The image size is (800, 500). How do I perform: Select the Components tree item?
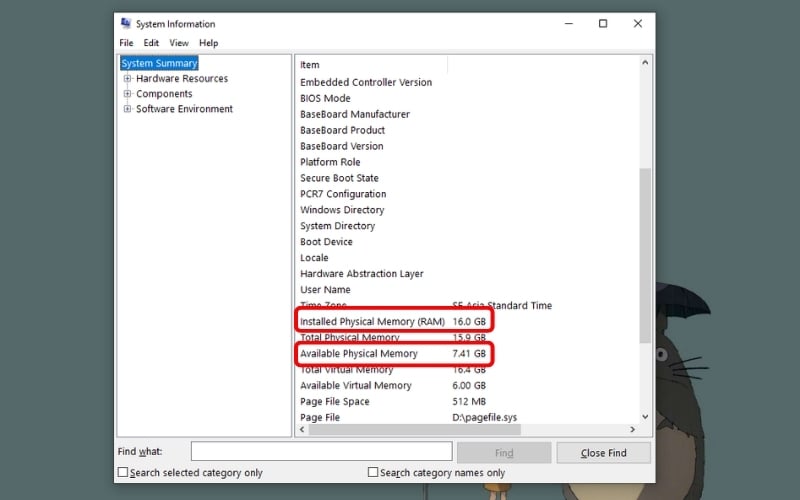coord(164,94)
